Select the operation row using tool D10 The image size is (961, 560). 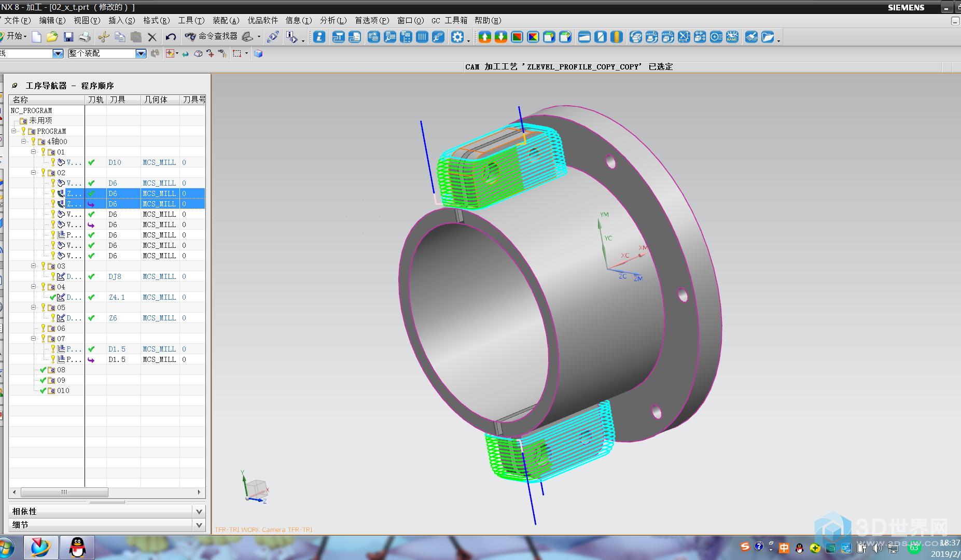point(107,162)
